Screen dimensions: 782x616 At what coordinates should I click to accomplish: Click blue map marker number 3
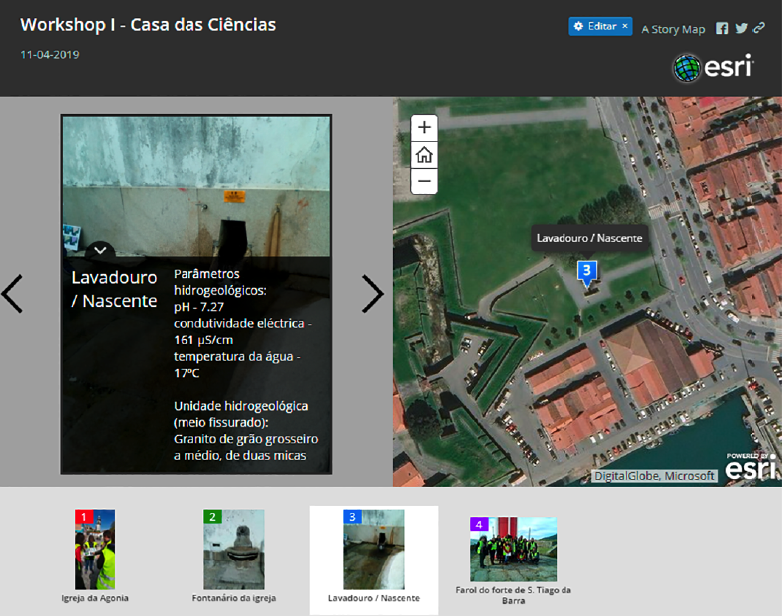pos(587,271)
